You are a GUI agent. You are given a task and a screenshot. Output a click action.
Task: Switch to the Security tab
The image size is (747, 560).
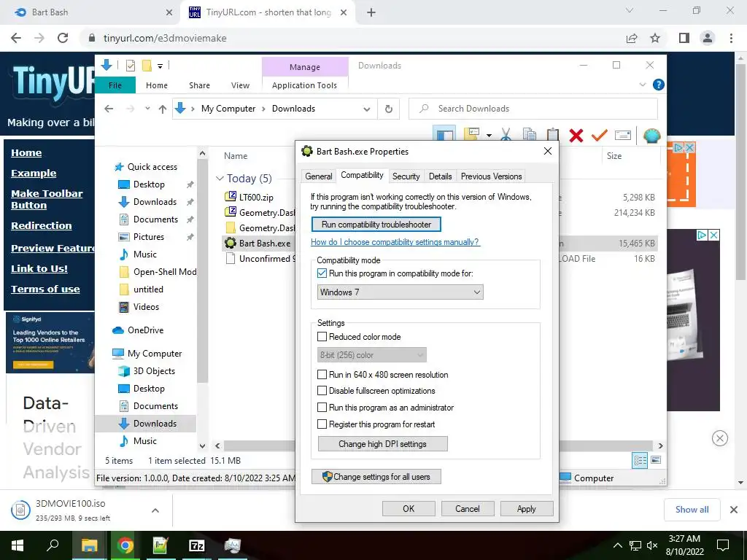click(x=406, y=176)
